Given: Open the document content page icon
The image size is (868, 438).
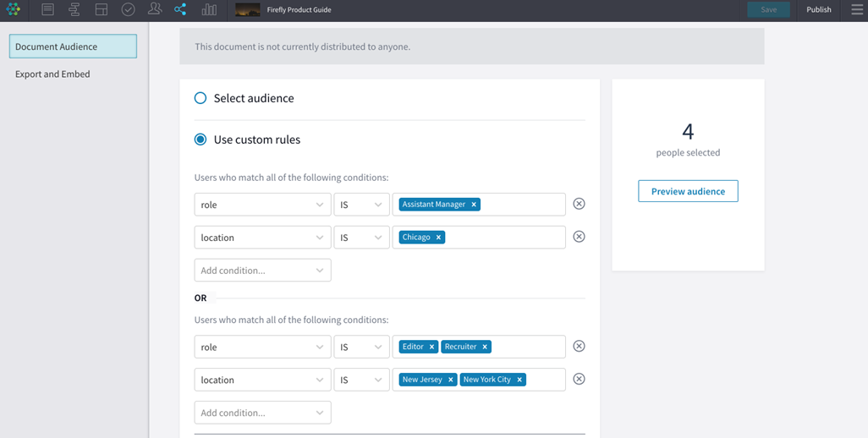Looking at the screenshot, I should click(47, 10).
